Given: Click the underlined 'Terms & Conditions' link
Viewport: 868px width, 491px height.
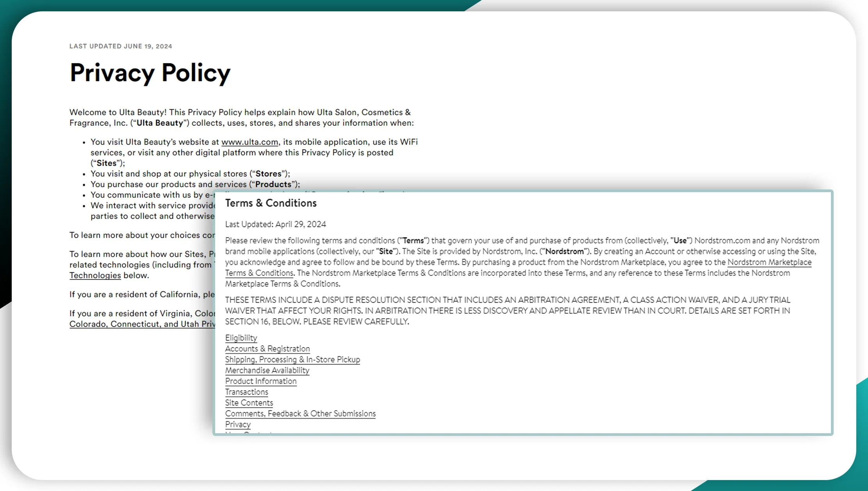Looking at the screenshot, I should click(259, 273).
